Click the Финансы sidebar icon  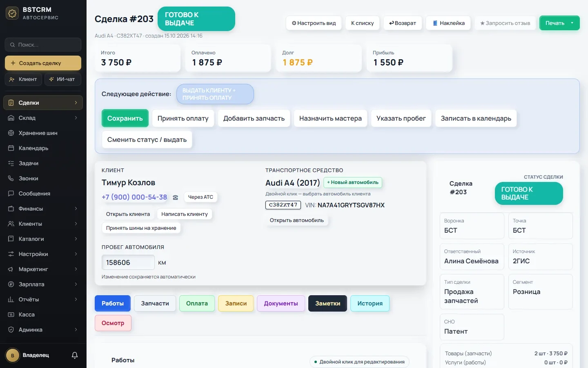(x=11, y=209)
